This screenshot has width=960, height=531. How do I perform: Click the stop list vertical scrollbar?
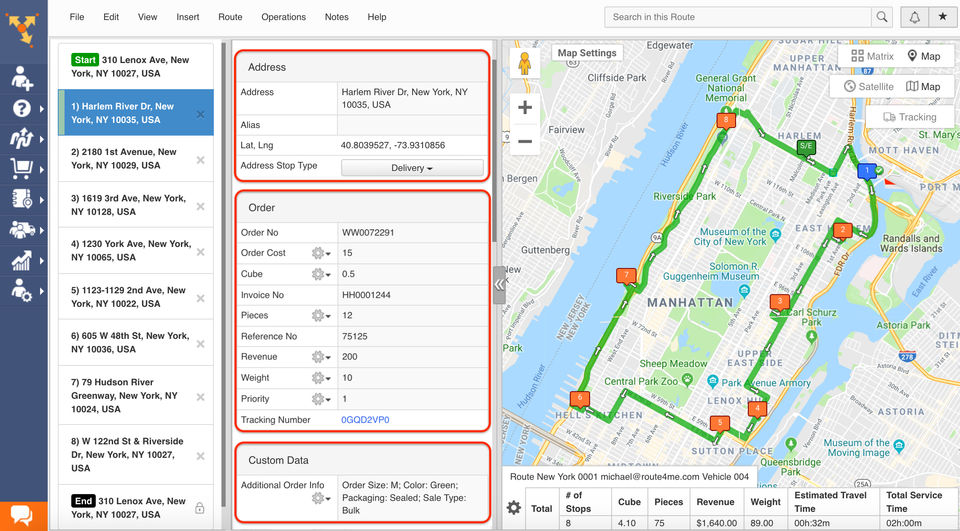pos(223,274)
